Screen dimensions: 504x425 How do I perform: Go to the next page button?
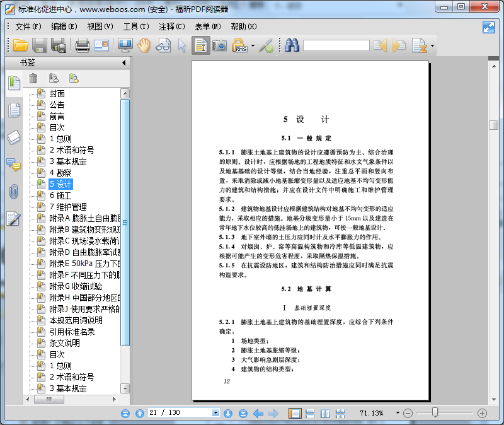227,414
